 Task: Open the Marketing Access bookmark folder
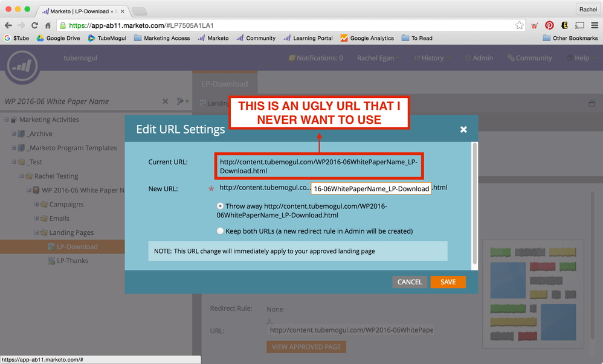(162, 38)
